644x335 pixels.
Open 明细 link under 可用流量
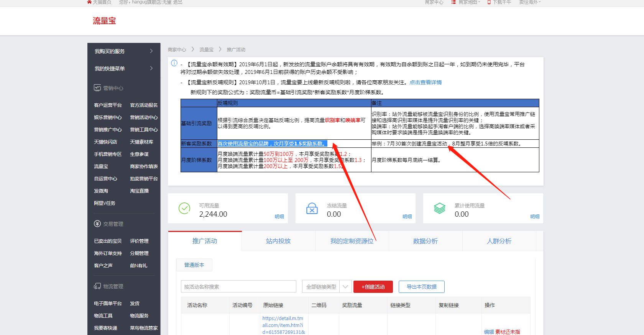[279, 216]
